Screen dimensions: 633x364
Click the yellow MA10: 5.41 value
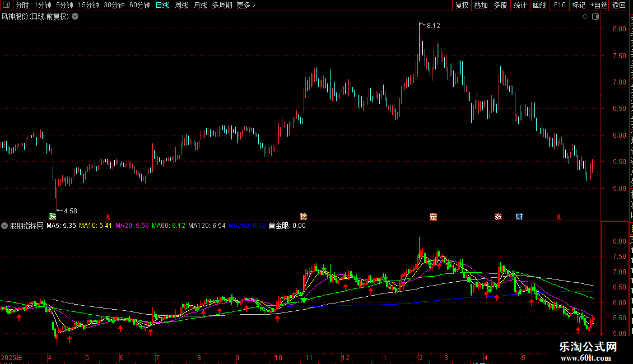[95, 226]
